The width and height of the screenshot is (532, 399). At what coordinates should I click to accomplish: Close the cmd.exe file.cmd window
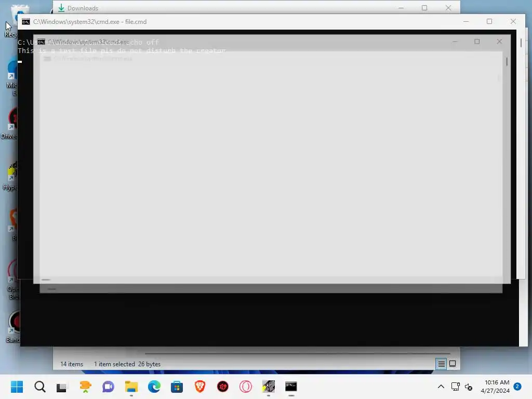click(513, 21)
